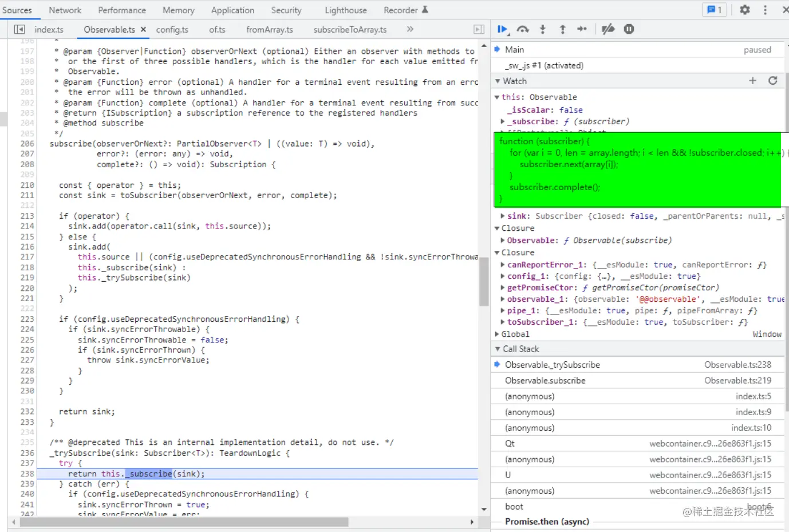Open the Application panel
Image resolution: width=789 pixels, height=532 pixels.
tap(232, 10)
